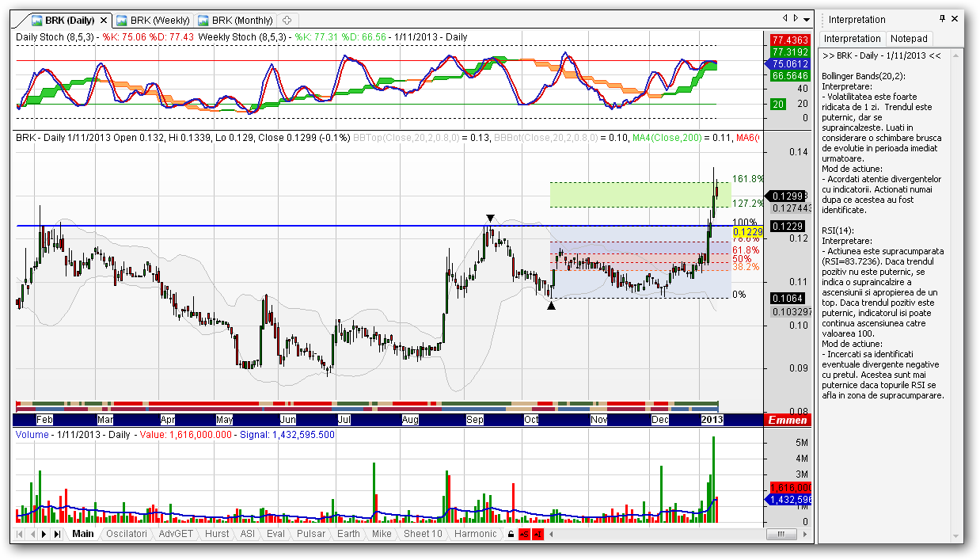Viewport: 980px width, 560px height.
Task: Click the first red symbol-link button
Action: point(524,535)
